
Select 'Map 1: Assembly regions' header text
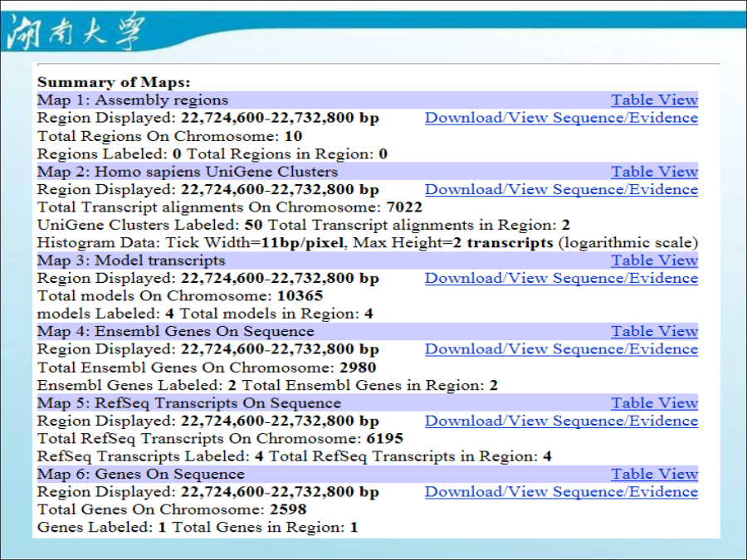point(133,100)
